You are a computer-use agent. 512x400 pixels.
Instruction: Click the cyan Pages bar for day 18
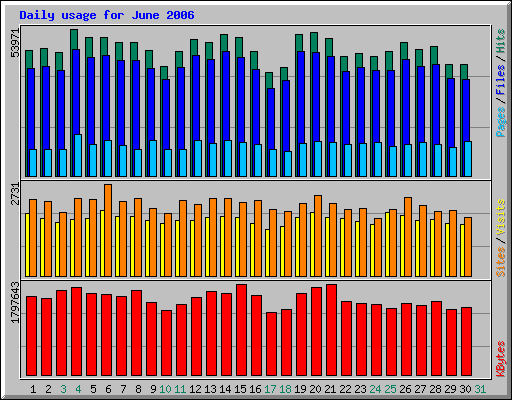pyautogui.click(x=288, y=164)
